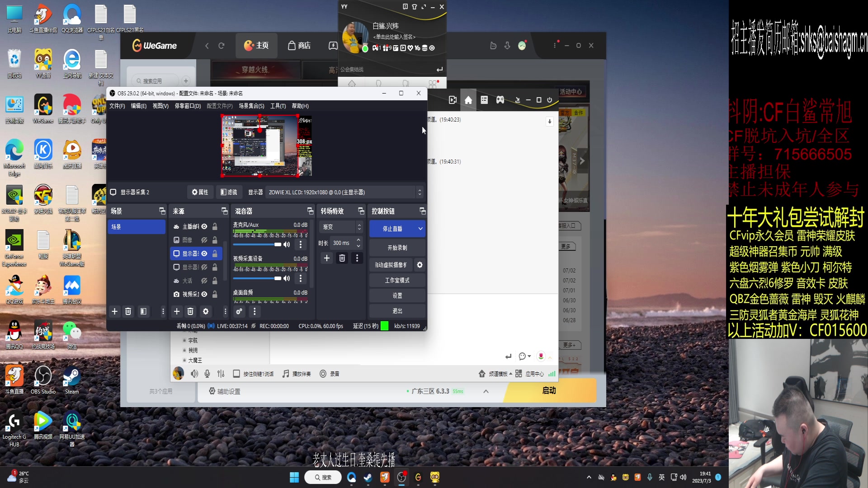Delete the selected source with trash icon
Screen dimensions: 868x488
click(190, 311)
